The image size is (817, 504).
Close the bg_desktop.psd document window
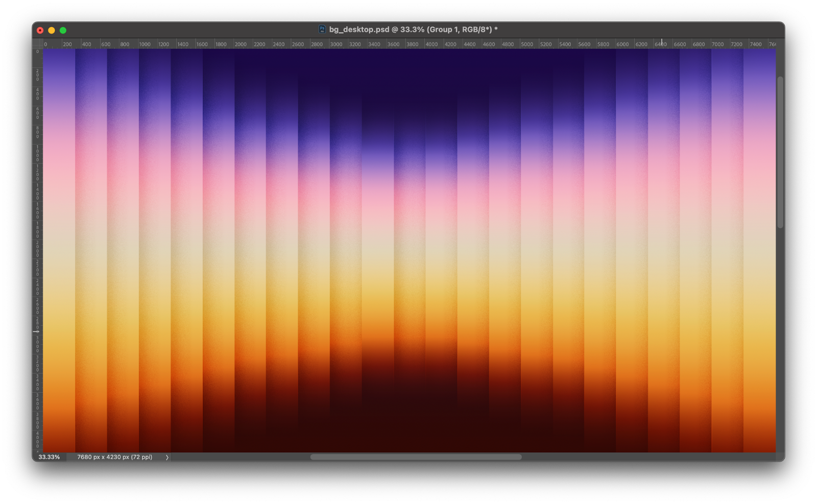coord(40,31)
